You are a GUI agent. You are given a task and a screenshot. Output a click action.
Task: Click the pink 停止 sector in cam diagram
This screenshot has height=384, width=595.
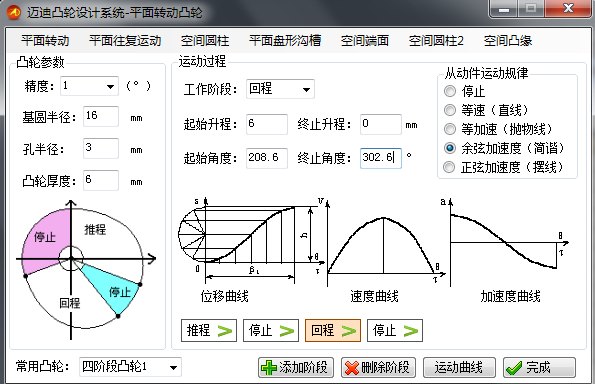click(x=46, y=239)
